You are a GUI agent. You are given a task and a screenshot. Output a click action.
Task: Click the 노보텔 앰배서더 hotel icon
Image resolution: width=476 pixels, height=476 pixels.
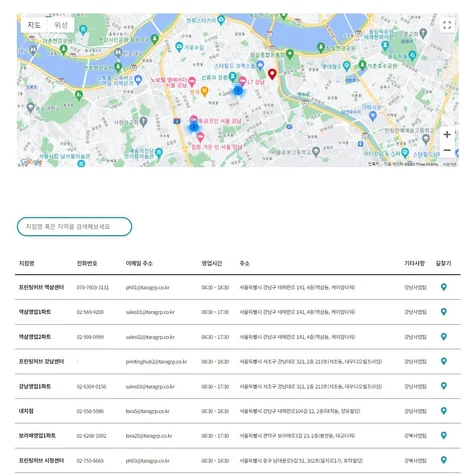point(192,81)
